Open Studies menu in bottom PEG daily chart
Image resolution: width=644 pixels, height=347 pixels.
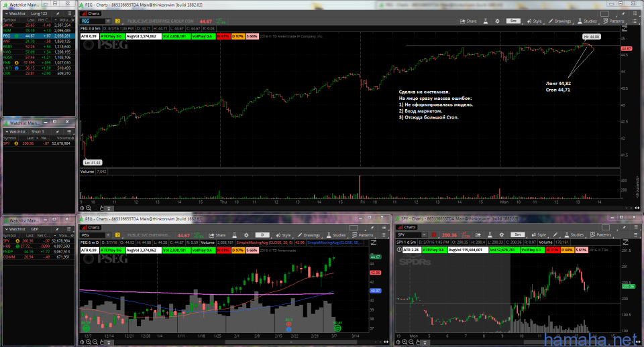pyautogui.click(x=336, y=235)
